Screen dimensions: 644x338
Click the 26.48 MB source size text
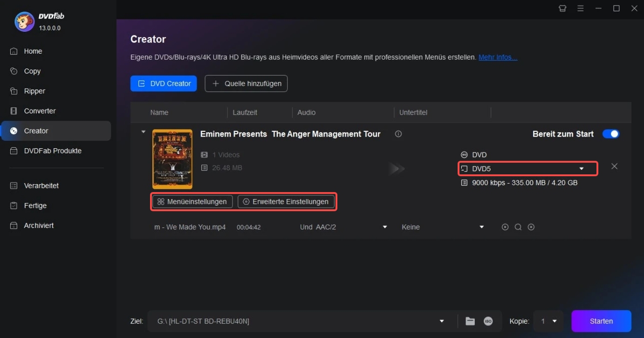coord(227,168)
